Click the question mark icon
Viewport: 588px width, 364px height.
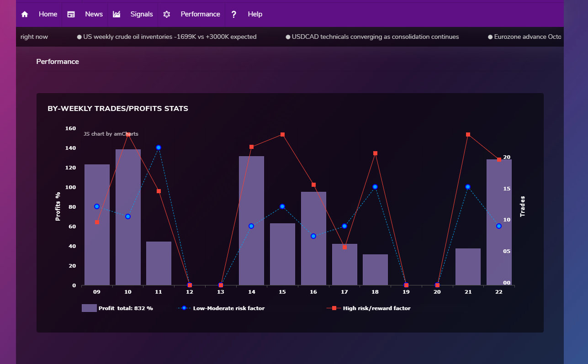coord(234,14)
